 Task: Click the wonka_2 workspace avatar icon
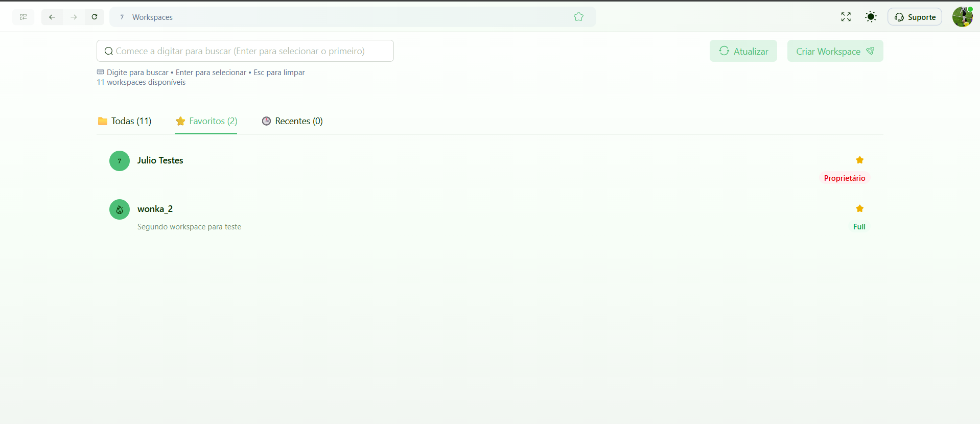pyautogui.click(x=120, y=209)
